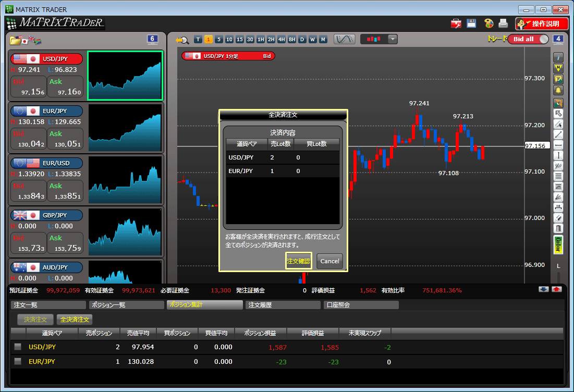Open the technical indicator wave icon

tap(344, 39)
